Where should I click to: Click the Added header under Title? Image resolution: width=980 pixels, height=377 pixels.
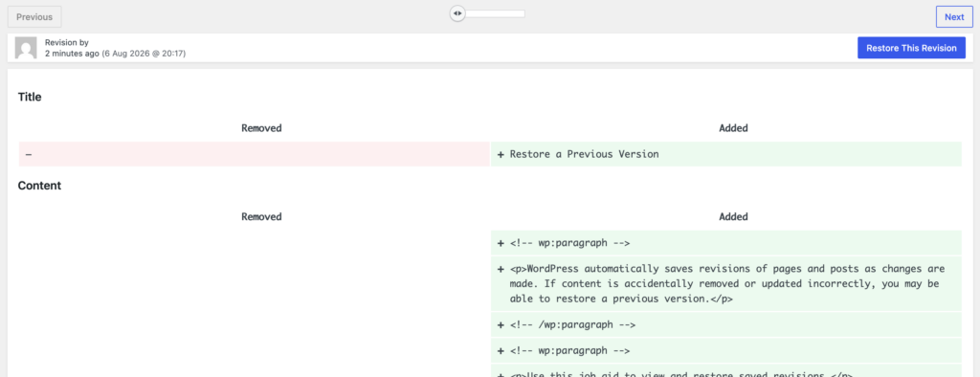pyautogui.click(x=733, y=128)
